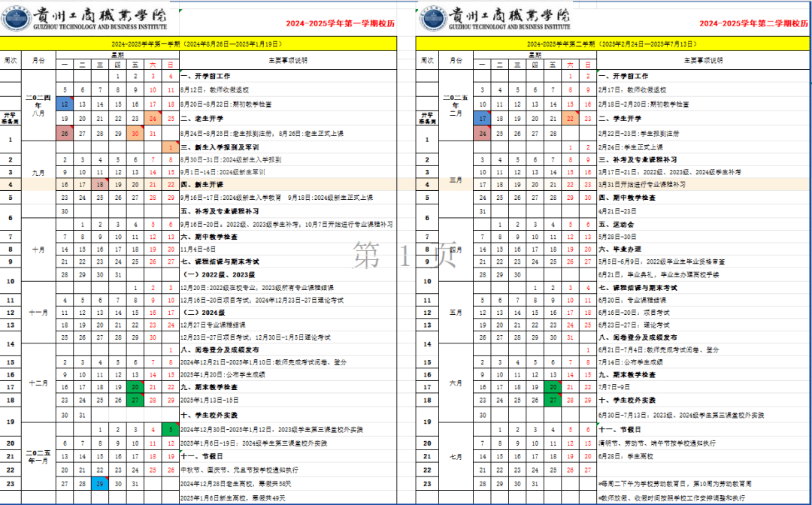Click the yellow second-semester date range banner

(614, 44)
